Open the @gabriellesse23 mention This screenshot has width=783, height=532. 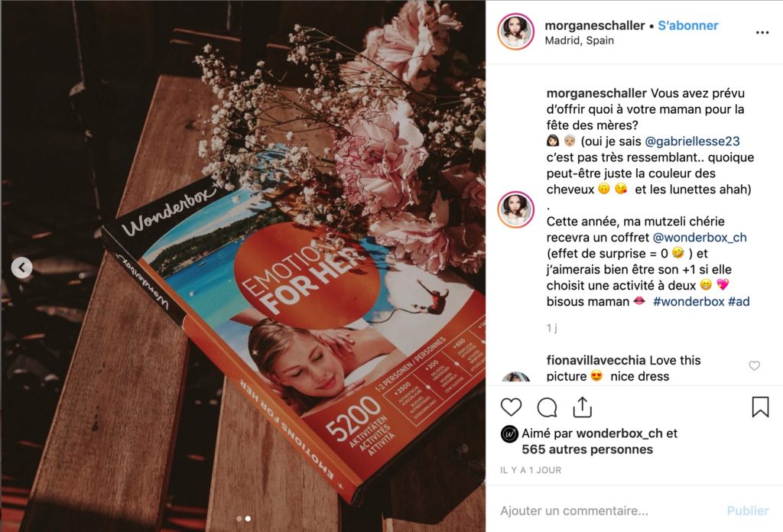click(692, 141)
